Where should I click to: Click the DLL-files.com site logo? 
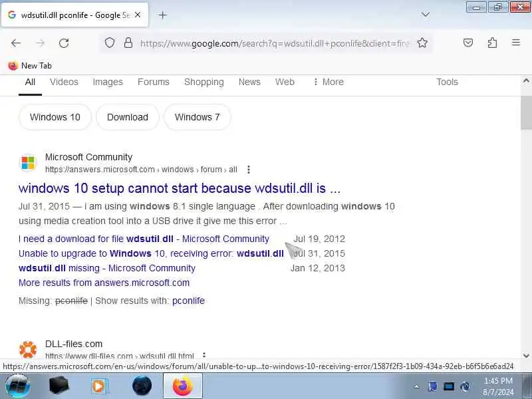pyautogui.click(x=28, y=350)
